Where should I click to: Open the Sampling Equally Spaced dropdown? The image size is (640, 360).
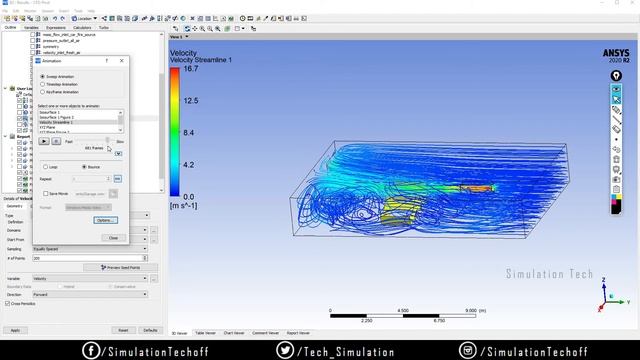tap(90, 249)
